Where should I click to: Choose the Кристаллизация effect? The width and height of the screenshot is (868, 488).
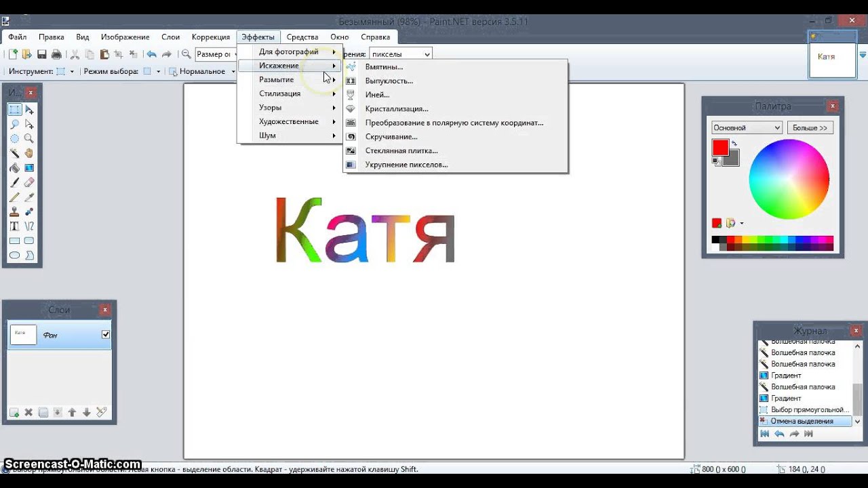click(456, 108)
